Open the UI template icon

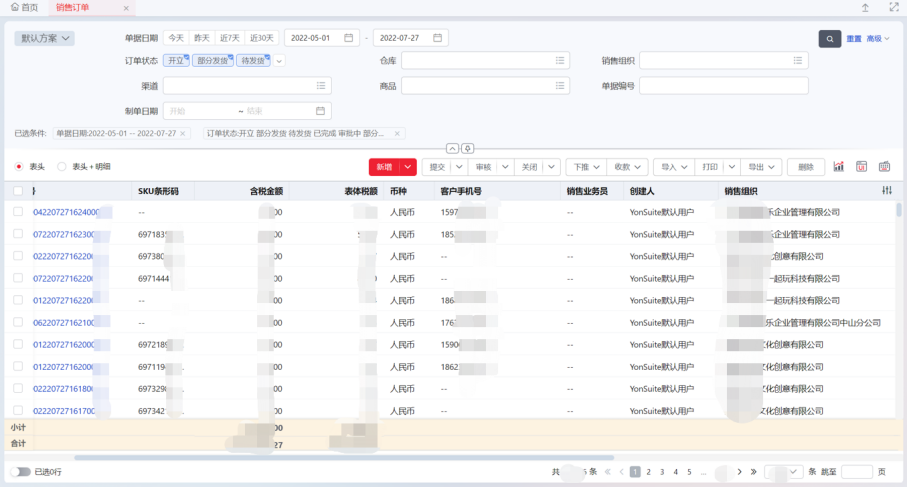(x=861, y=167)
